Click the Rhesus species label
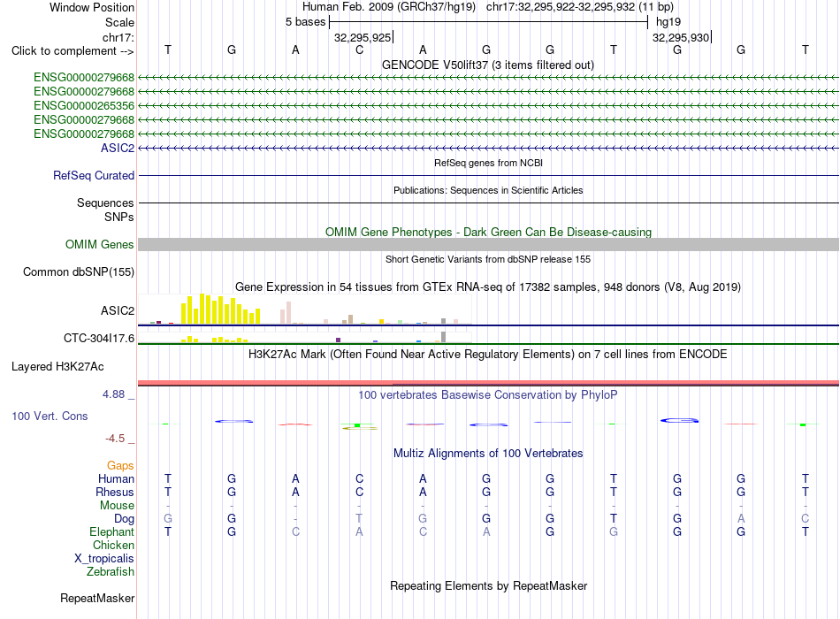This screenshot has width=840, height=619. click(x=115, y=492)
